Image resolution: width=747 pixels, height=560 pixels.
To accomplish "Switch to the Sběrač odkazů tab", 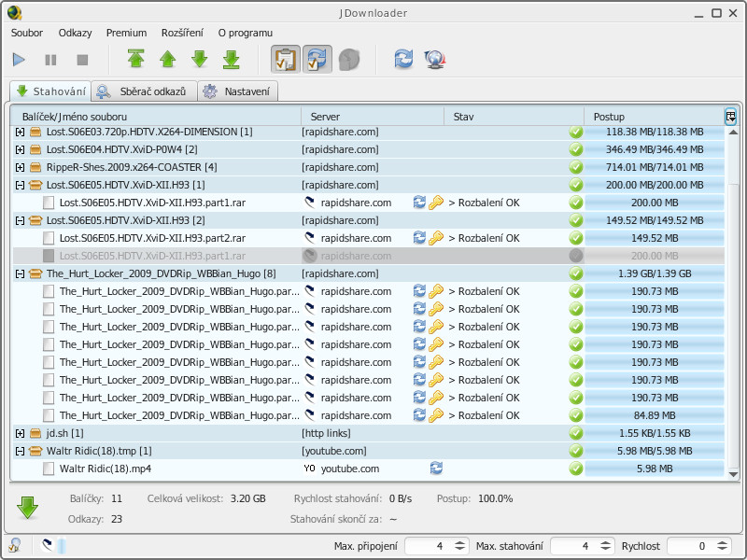I will [x=145, y=91].
